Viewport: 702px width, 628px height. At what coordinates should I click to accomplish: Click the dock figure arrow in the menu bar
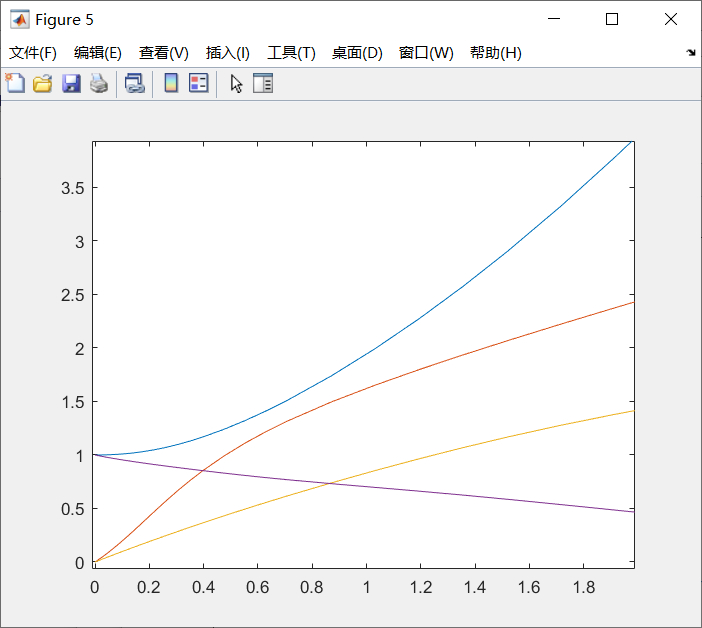tap(691, 53)
